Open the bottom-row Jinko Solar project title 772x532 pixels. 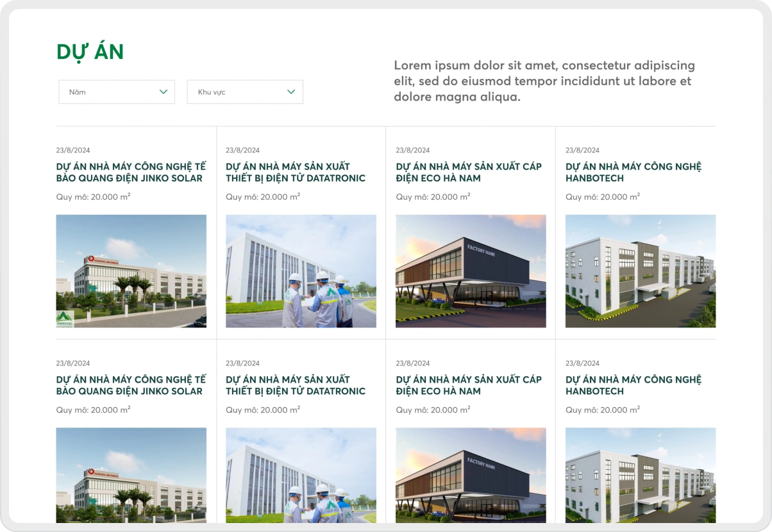point(131,385)
